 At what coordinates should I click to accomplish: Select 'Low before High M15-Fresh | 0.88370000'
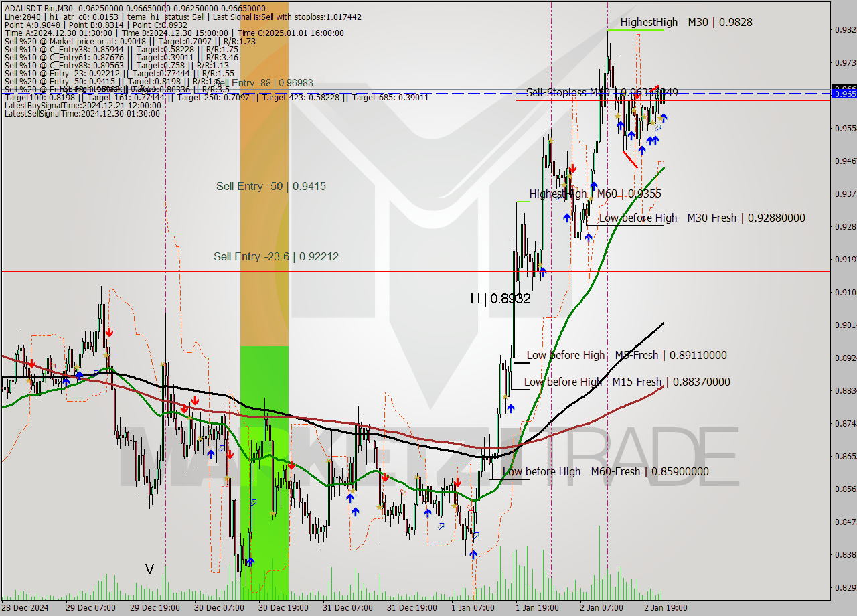click(627, 382)
